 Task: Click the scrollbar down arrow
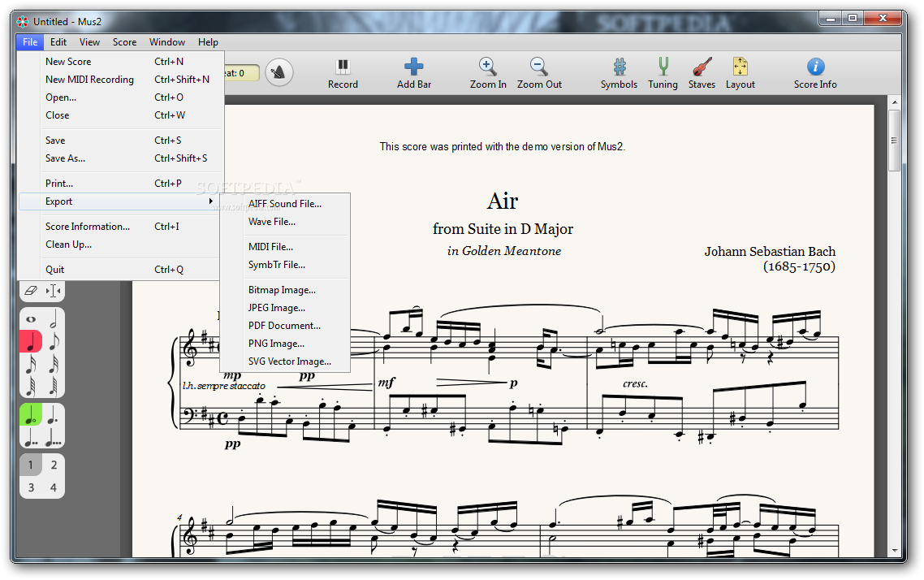pos(895,551)
